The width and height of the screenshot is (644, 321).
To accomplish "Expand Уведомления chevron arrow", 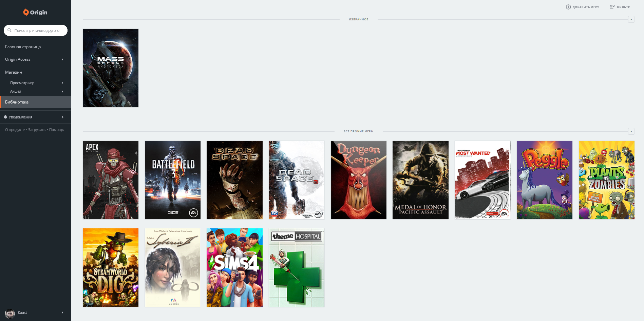I will [63, 117].
